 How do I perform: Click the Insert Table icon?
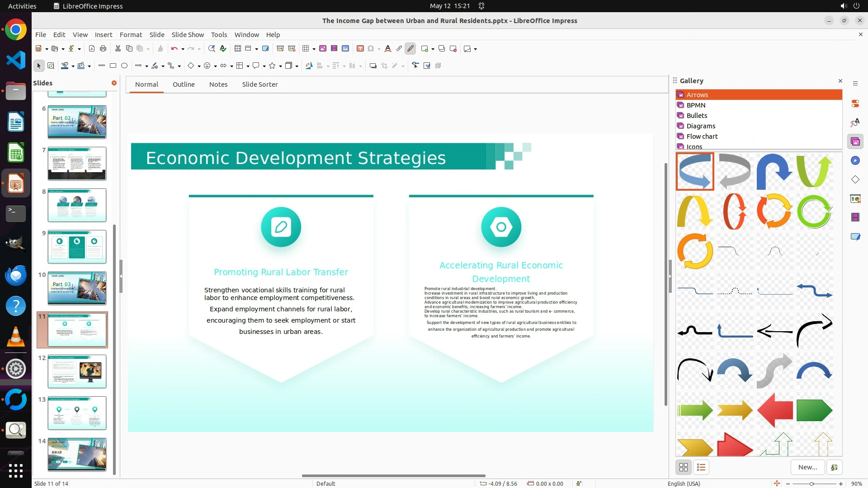(306, 49)
